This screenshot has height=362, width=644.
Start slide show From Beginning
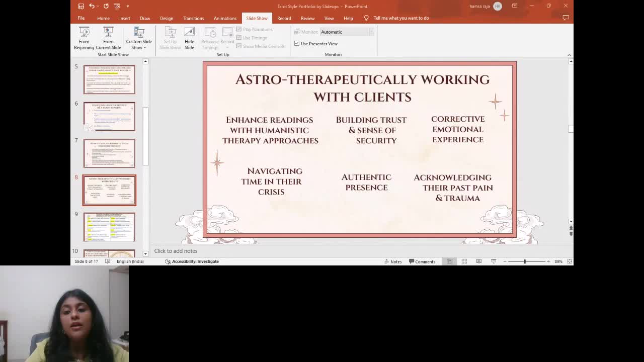coord(84,38)
